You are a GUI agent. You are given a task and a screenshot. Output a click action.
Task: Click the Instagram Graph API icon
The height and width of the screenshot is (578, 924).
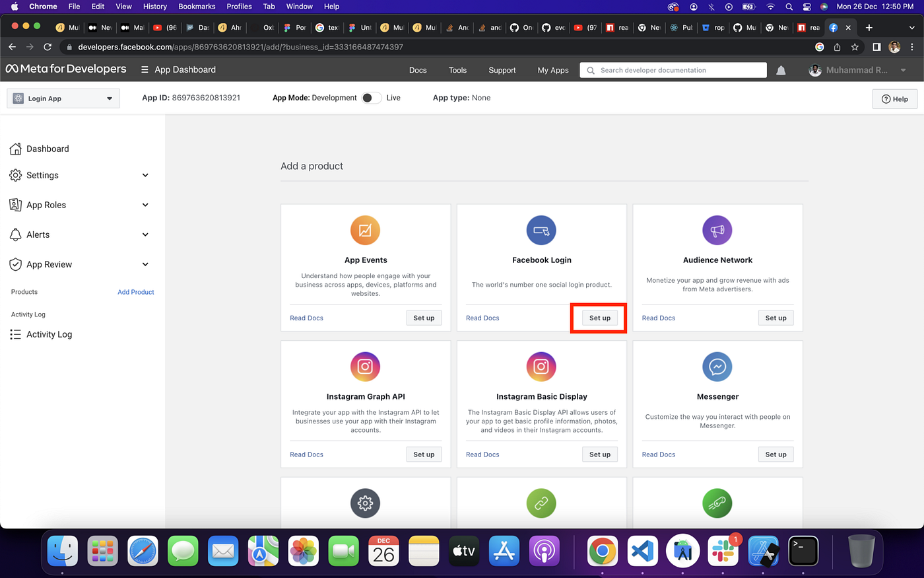point(365,367)
